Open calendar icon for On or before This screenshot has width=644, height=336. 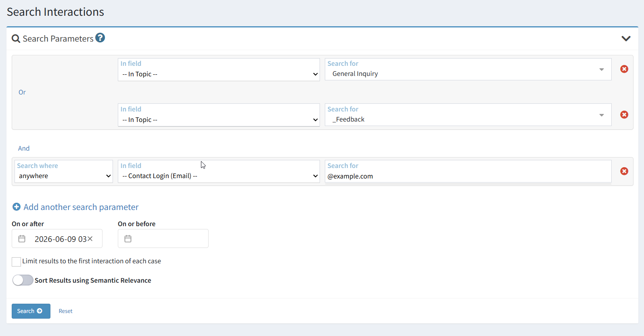[128, 239]
